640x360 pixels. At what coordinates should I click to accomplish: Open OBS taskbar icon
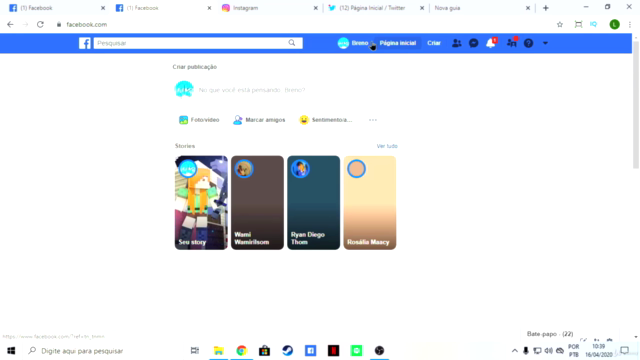coord(379,351)
